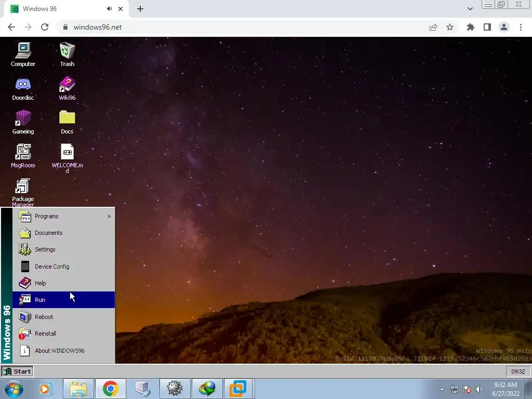Viewport: 532px width, 399px height.
Task: Close the Windows 96 browser tab
Action: click(121, 9)
